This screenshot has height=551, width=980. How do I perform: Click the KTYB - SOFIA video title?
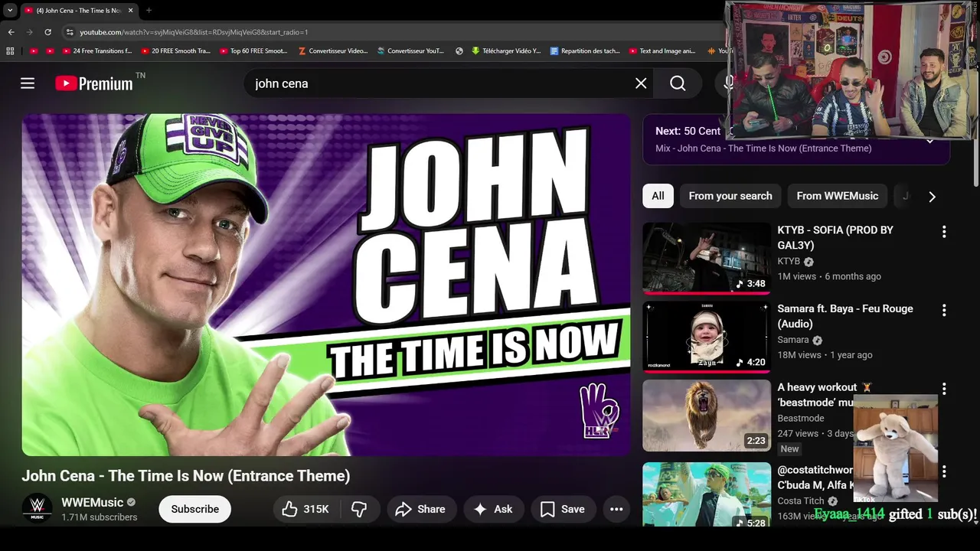(835, 237)
